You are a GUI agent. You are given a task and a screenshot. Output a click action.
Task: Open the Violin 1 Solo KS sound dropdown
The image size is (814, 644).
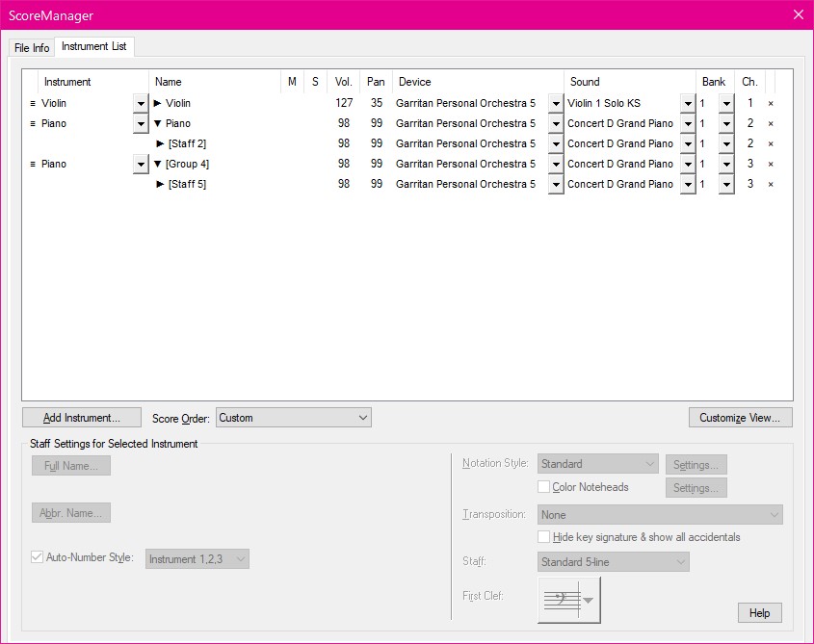[x=687, y=103]
